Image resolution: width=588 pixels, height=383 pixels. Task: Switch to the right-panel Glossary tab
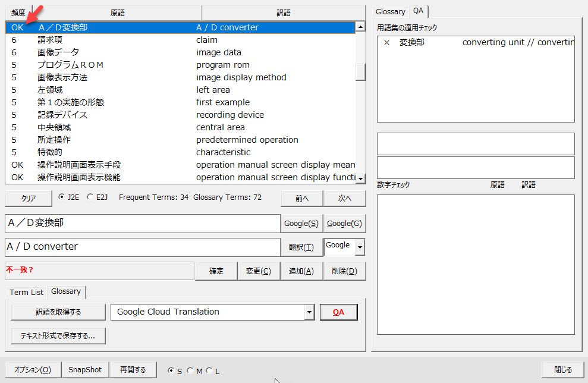390,11
